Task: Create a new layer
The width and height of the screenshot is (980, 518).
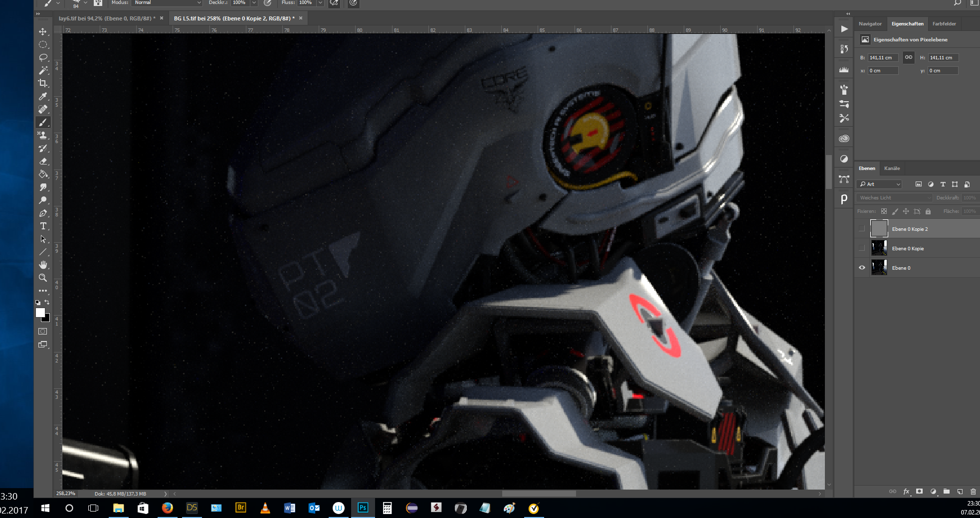Action: (960, 492)
